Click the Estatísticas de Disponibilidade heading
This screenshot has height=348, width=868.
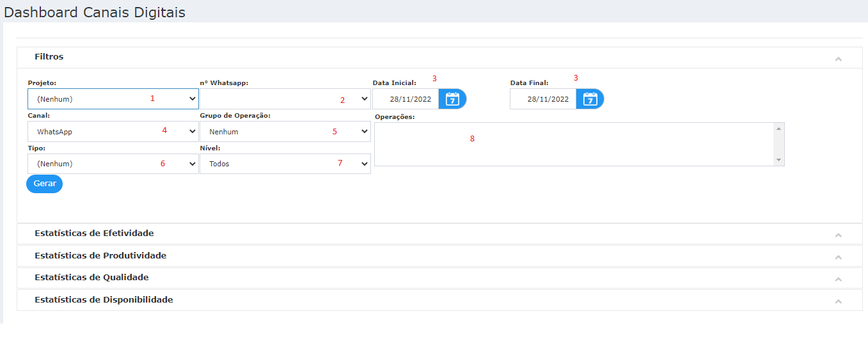click(104, 300)
